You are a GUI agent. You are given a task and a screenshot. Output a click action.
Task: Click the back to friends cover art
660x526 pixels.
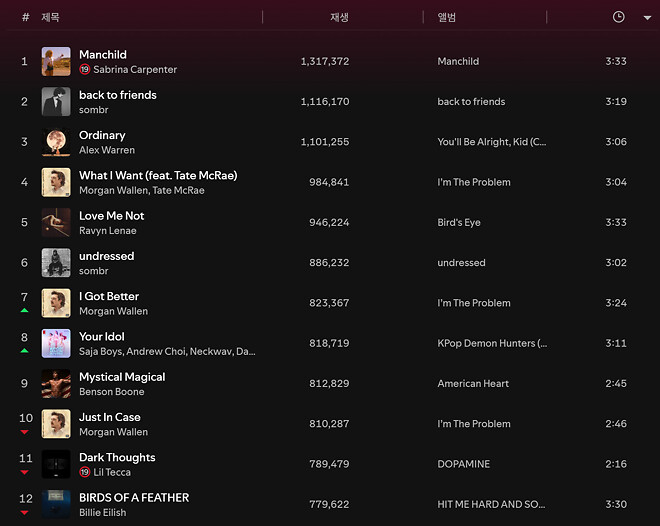(56, 102)
